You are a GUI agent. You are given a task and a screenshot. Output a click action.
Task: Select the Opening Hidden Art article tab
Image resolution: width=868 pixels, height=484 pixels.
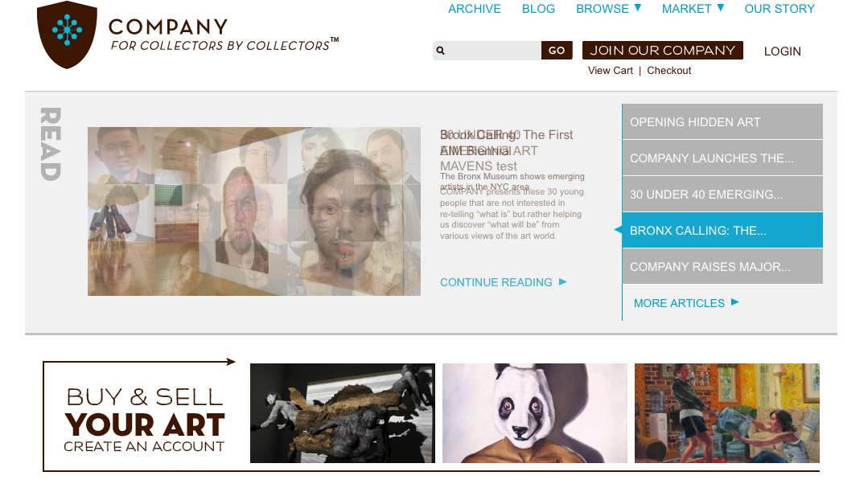coord(722,121)
